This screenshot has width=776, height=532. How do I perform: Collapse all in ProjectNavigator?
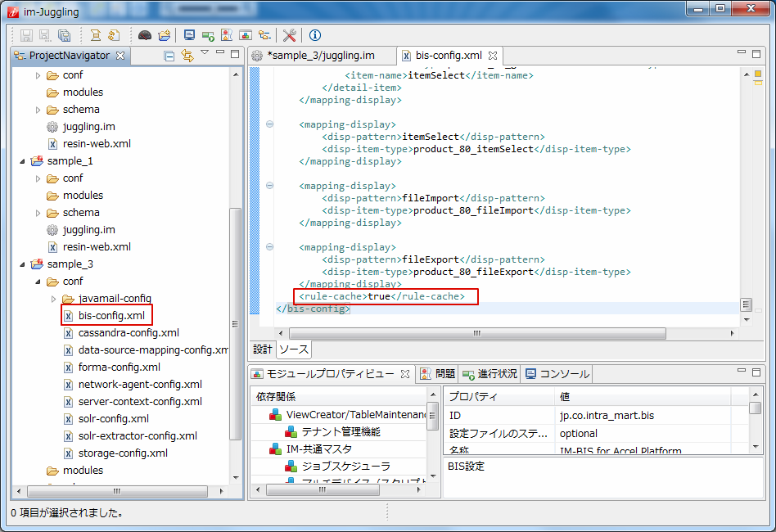[x=169, y=56]
